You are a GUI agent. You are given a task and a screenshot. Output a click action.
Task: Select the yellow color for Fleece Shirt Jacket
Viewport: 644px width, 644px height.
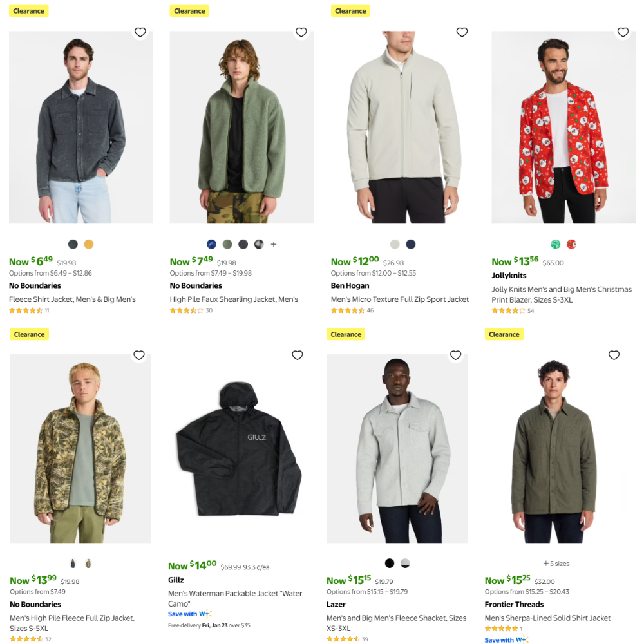click(x=89, y=244)
